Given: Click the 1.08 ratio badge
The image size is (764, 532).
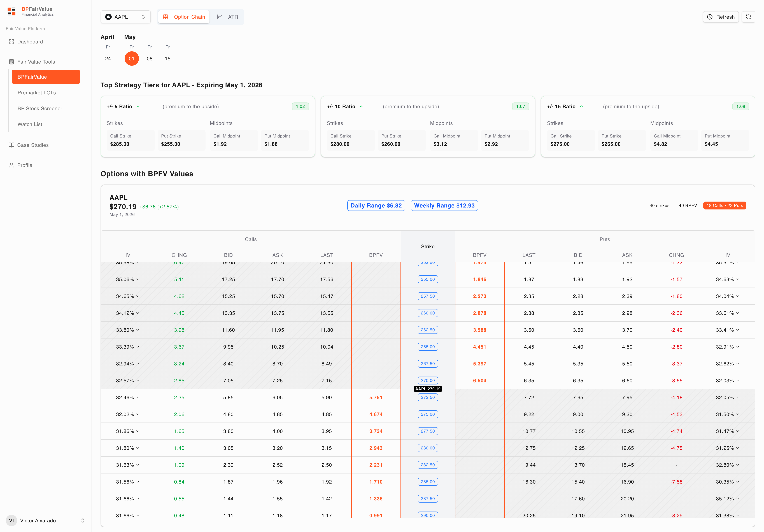Looking at the screenshot, I should 741,106.
